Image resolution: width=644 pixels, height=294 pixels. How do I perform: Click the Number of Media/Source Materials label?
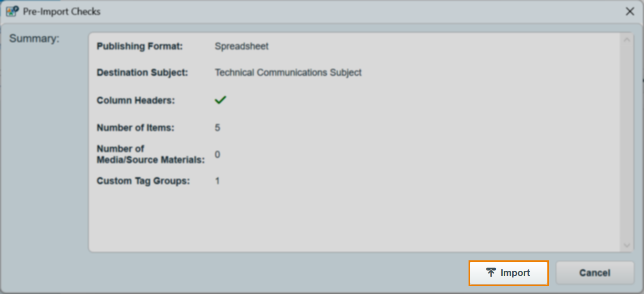tap(150, 154)
